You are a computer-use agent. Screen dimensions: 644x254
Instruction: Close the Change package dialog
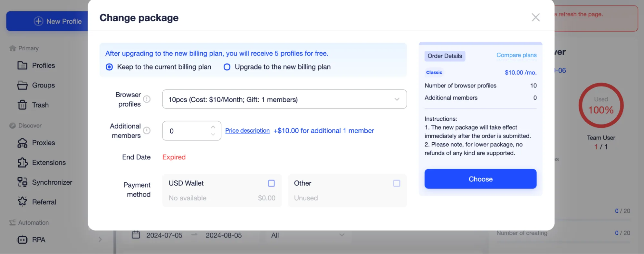[535, 17]
